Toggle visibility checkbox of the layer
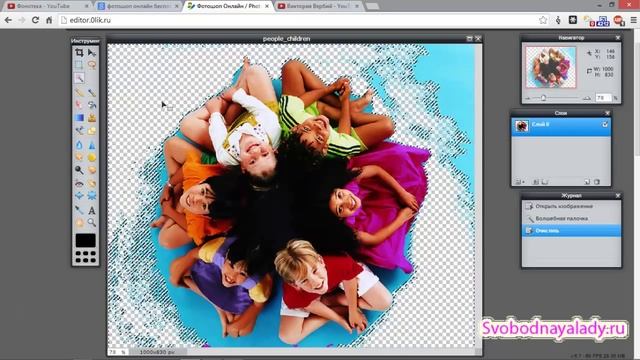The image size is (640, 360). tap(604, 124)
